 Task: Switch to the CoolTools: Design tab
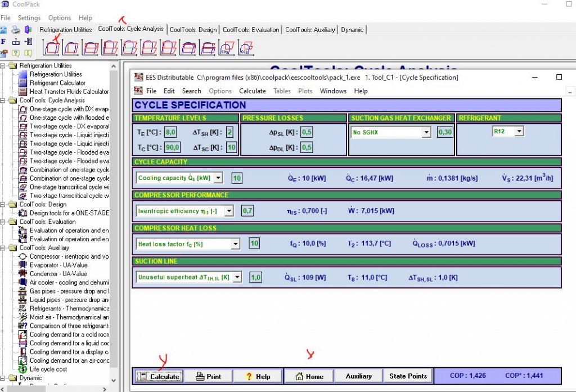click(193, 30)
